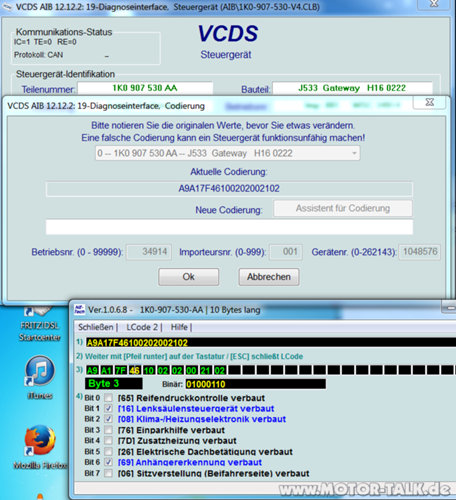Enable Bit 4 Zusatzheizung verbaut
The width and height of the screenshot is (456, 500).
click(108, 440)
